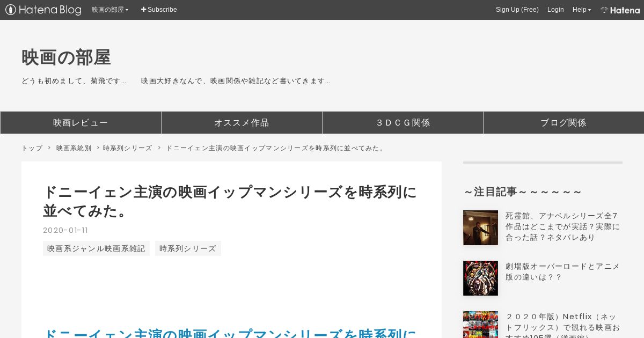Open the blog title 映画の部屋

click(66, 57)
